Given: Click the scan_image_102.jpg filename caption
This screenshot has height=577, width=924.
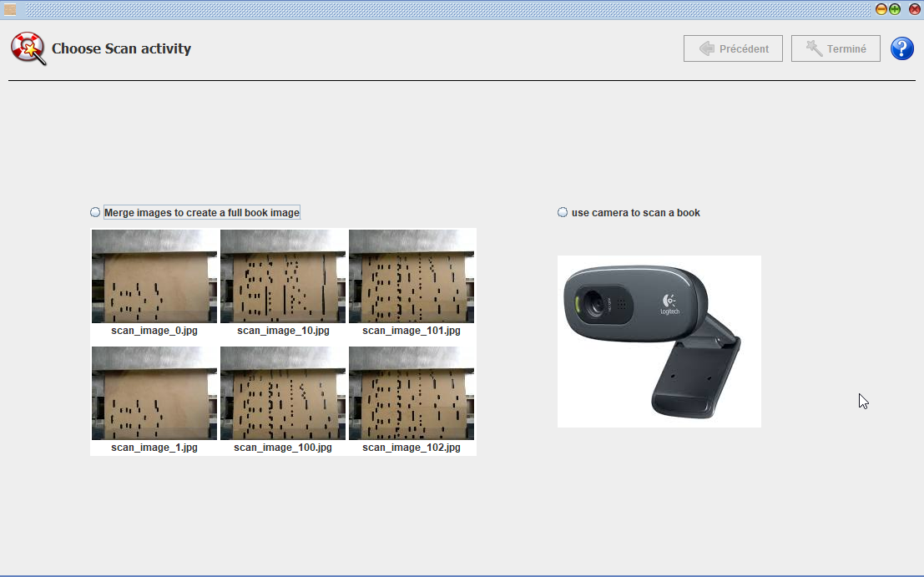Looking at the screenshot, I should [x=412, y=448].
